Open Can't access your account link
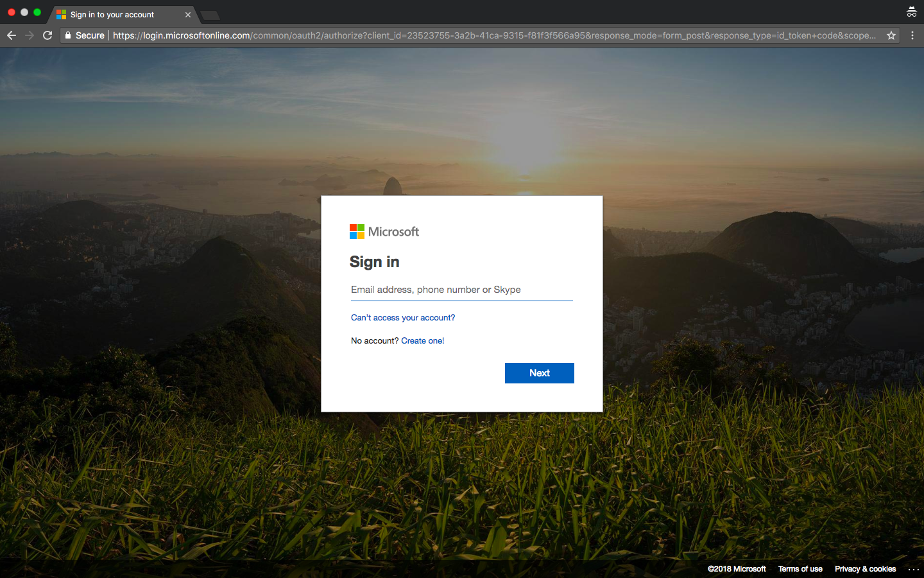 click(403, 318)
